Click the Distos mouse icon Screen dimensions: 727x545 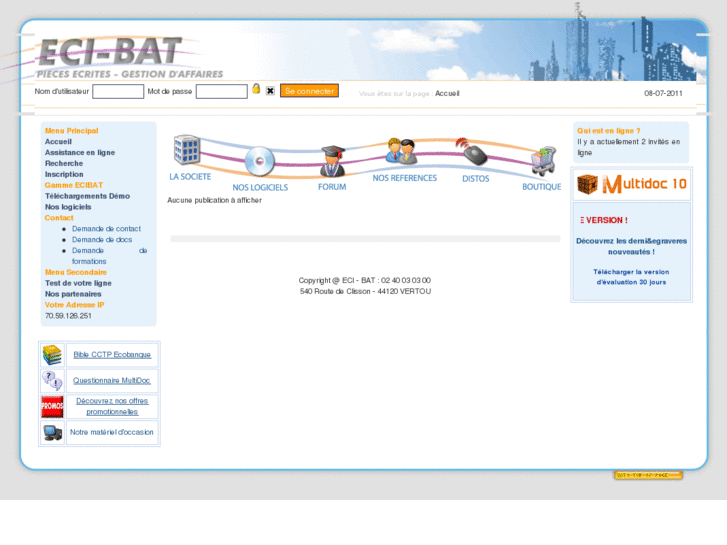tap(472, 152)
